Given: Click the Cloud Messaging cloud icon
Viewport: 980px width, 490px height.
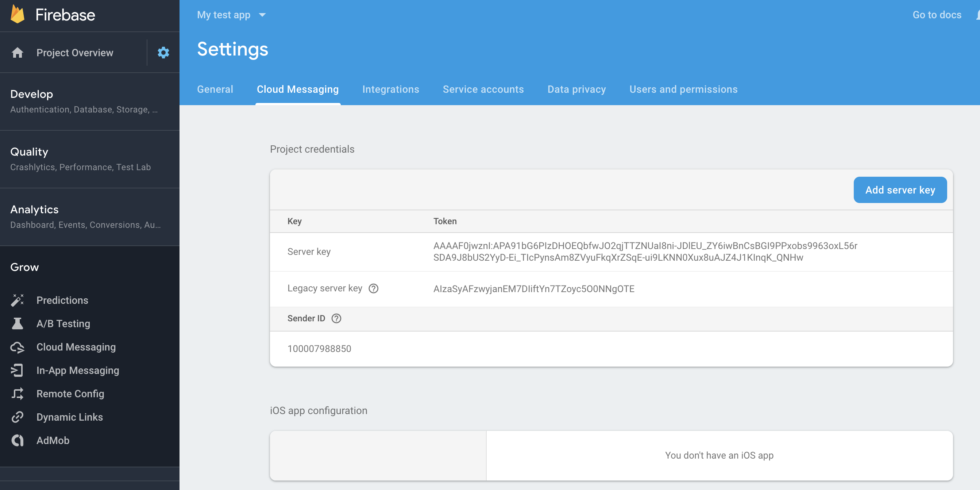Looking at the screenshot, I should (18, 347).
